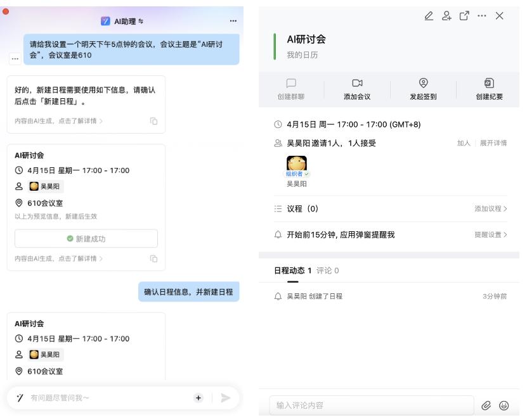Screen dimensions: 527x420
Task: Open the 组织者 role dropdown under avatar
Action: tap(297, 174)
